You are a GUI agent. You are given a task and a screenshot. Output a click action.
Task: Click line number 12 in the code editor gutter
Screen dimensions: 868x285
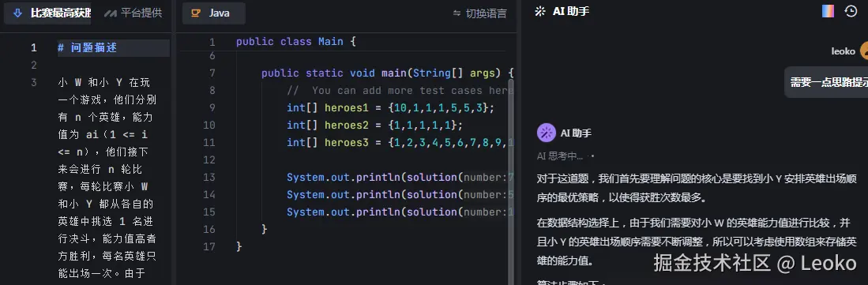(x=209, y=160)
